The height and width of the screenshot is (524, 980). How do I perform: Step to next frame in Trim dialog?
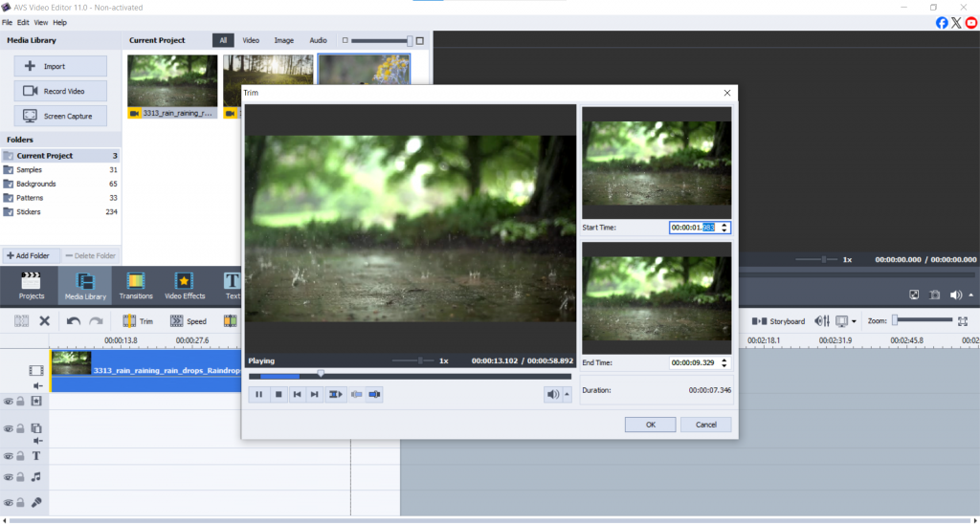coord(315,394)
